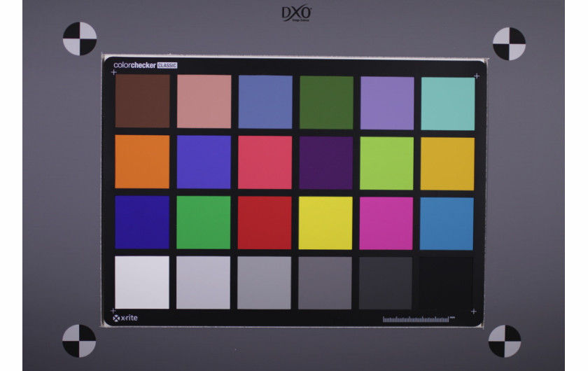
Task: Click the dark purple patch
Action: click(x=326, y=163)
